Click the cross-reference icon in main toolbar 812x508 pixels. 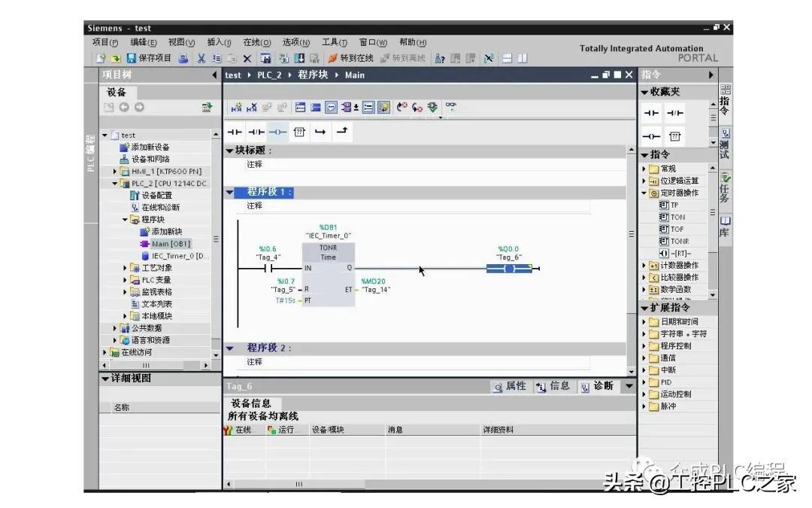tap(489, 58)
